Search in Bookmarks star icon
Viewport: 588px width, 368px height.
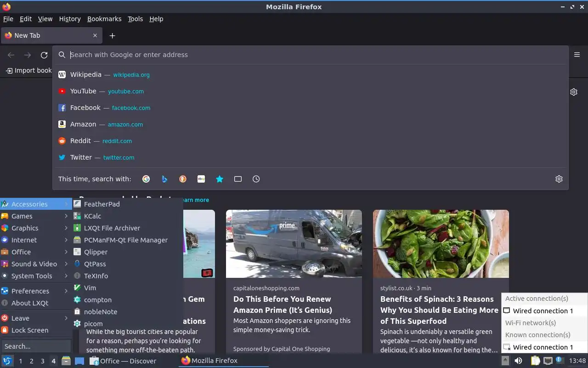point(220,179)
